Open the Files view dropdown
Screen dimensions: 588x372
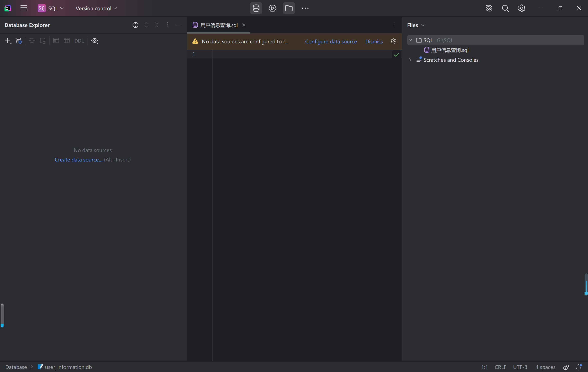coord(416,25)
